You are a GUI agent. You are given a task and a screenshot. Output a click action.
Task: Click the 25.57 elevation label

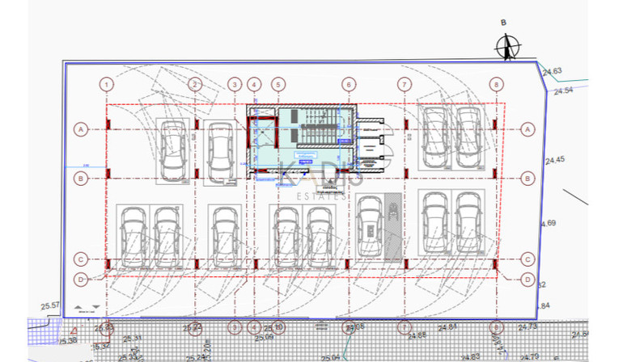click(x=50, y=305)
